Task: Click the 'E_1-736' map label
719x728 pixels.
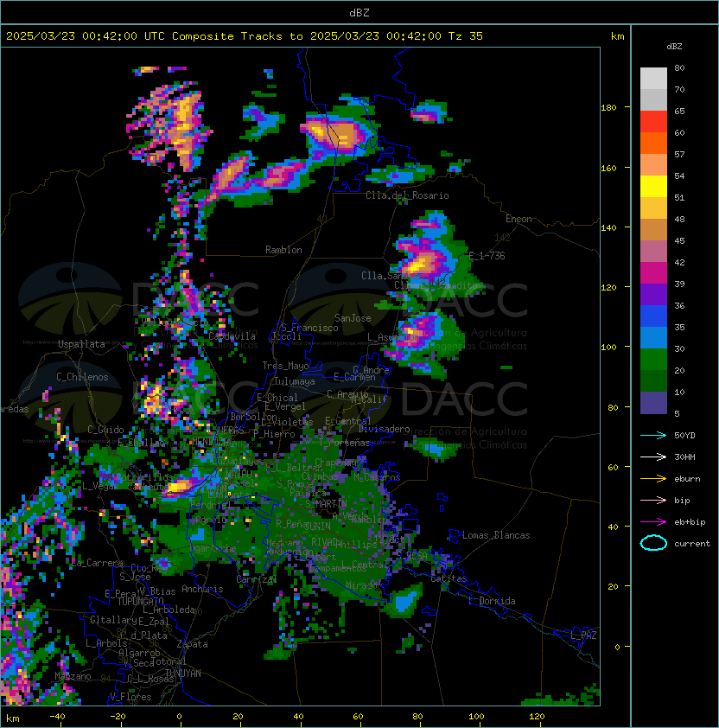Action: tap(487, 256)
